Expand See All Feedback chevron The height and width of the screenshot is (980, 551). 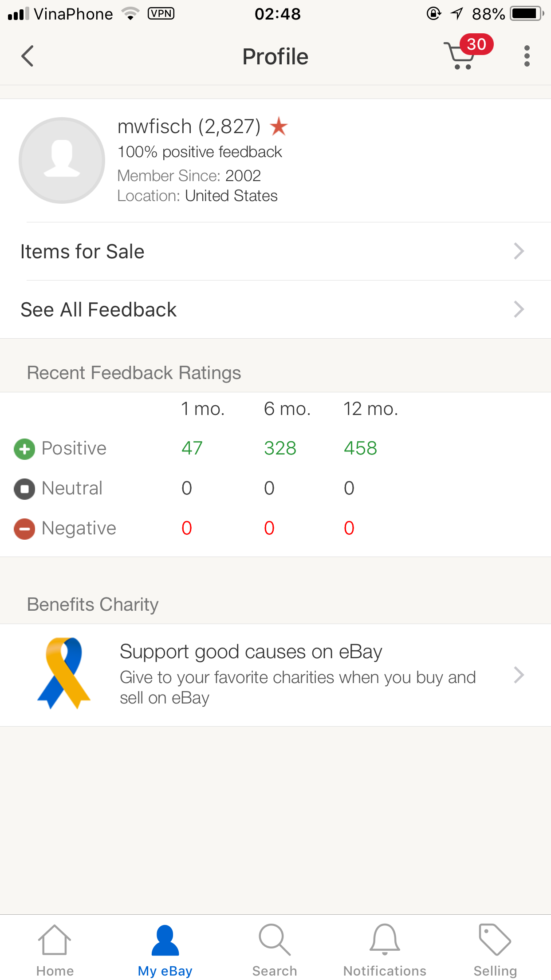(519, 309)
